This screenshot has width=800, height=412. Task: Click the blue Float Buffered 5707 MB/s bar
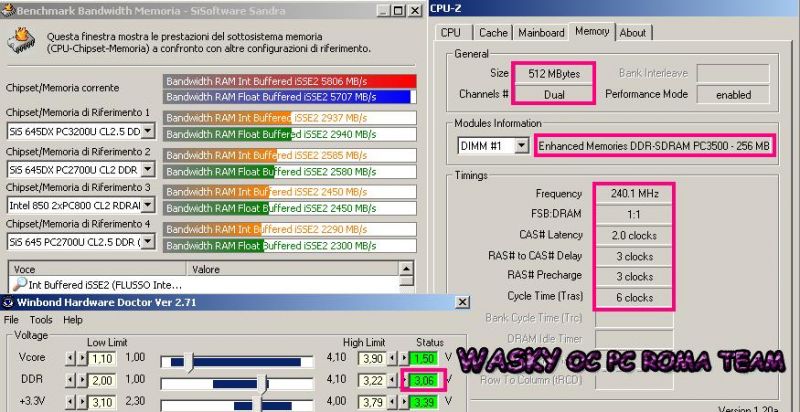[290, 97]
